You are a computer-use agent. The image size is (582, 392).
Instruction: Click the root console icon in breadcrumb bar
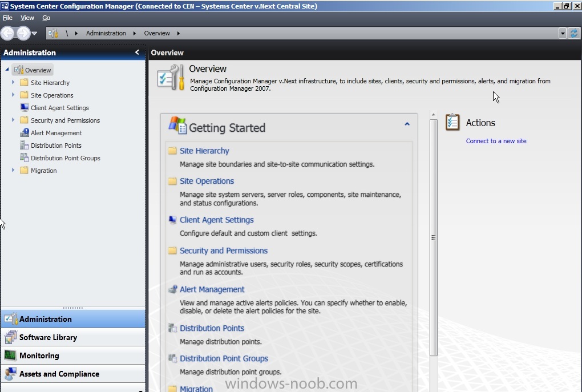click(x=53, y=34)
